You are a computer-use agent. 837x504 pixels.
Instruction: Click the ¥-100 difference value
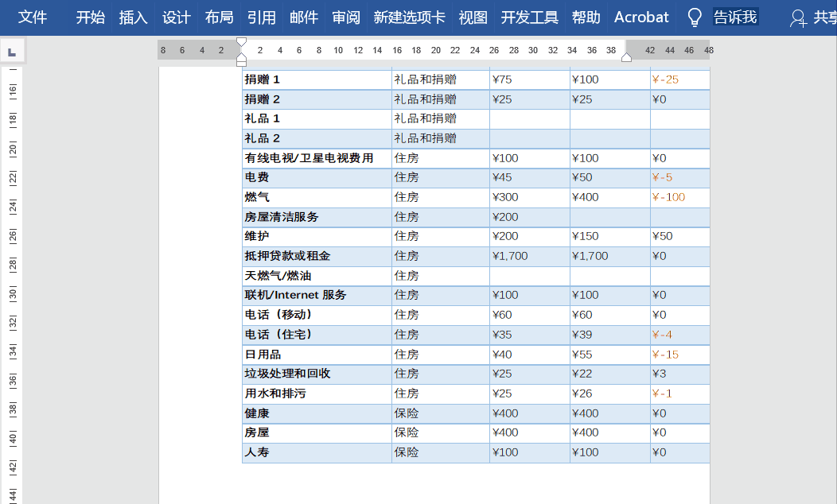coord(668,197)
